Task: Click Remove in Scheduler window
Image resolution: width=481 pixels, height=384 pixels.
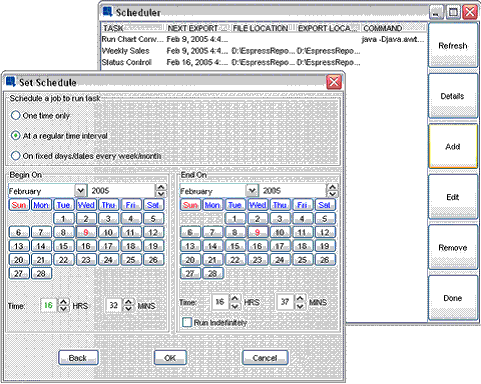Action: pyautogui.click(x=453, y=248)
